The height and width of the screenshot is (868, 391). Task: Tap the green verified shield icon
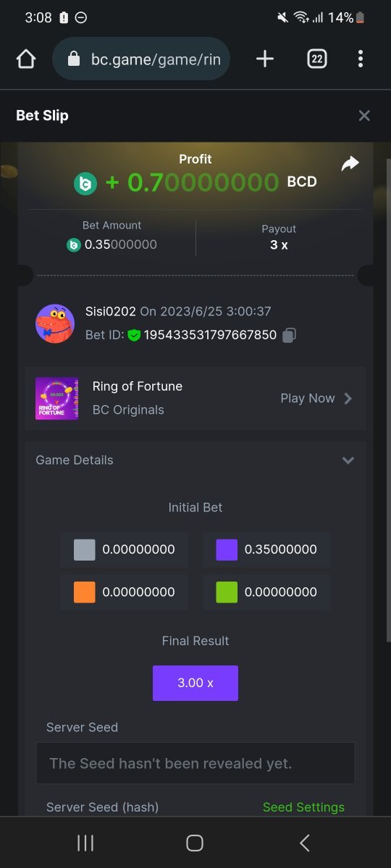click(x=134, y=335)
